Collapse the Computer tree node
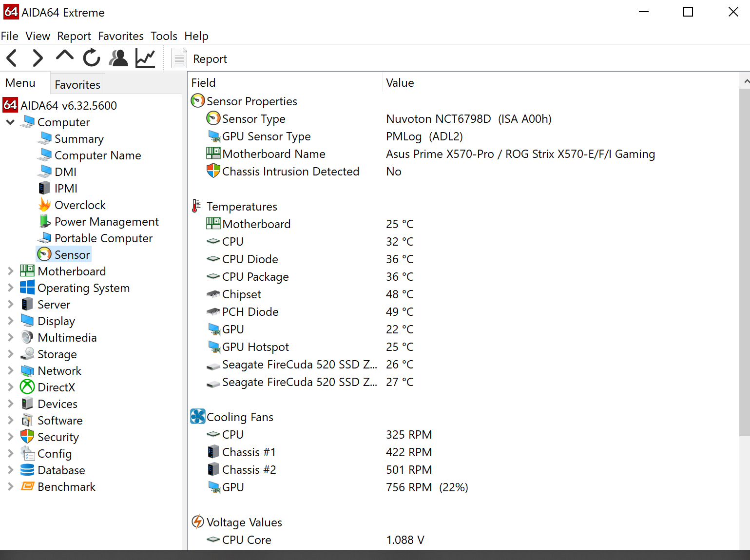This screenshot has height=560, width=750. pos(10,122)
